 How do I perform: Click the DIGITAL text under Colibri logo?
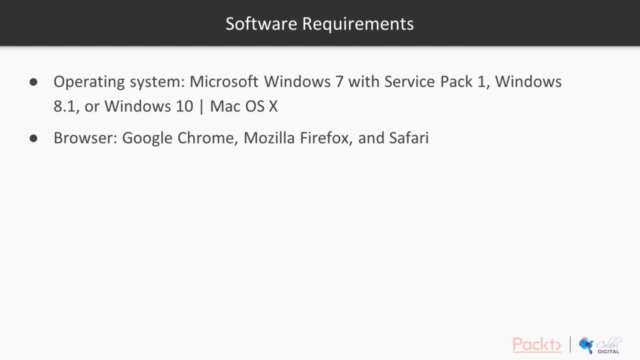click(x=608, y=351)
